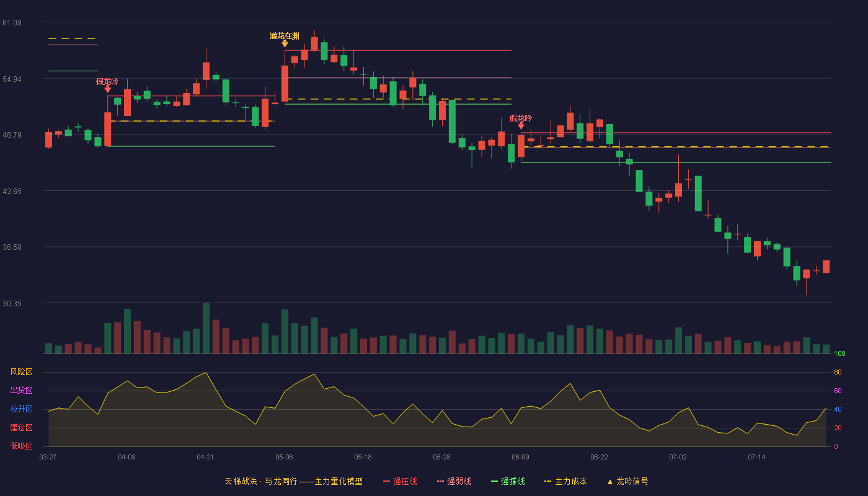Viewport: 868px width, 496px height.
Task: Click the 05-06 date on the time axis
Action: [284, 457]
